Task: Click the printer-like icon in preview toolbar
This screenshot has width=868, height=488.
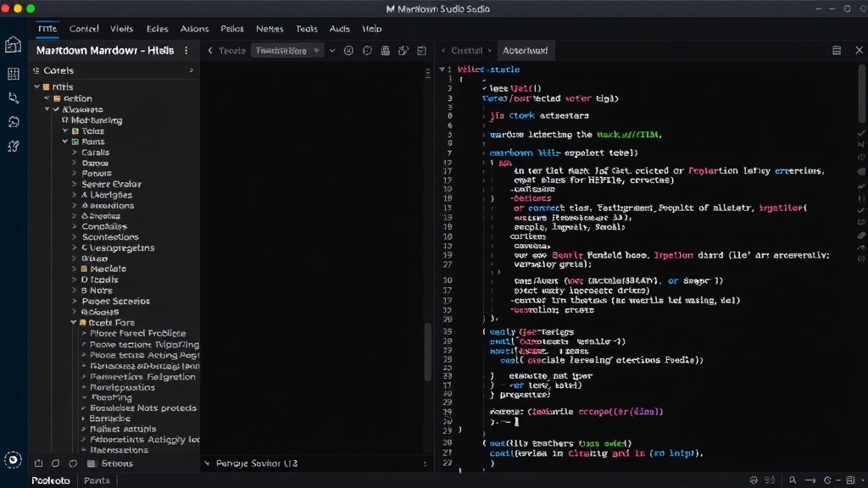Action: 386,50
